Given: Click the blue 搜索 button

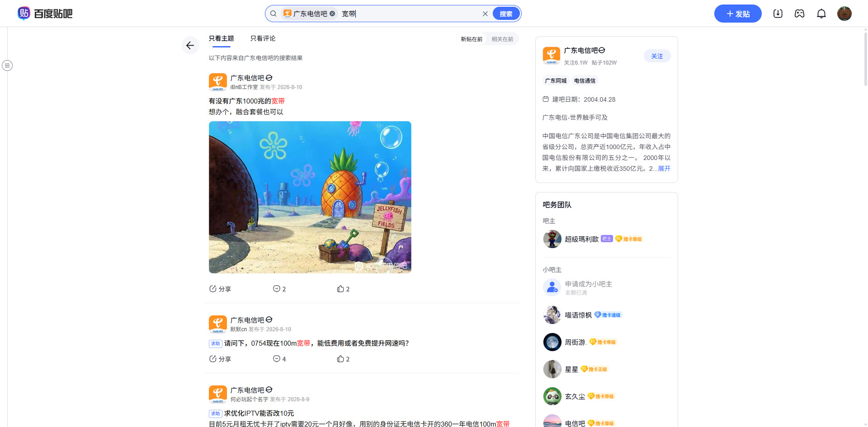Looking at the screenshot, I should click(506, 14).
